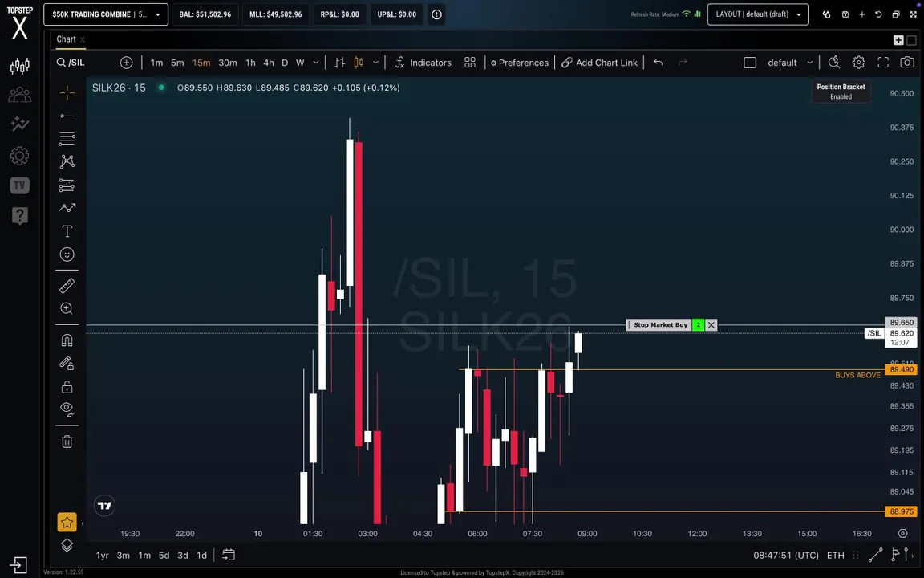Image resolution: width=924 pixels, height=578 pixels.
Task: Expand the timeframe dropdown arrow
Action: pyautogui.click(x=316, y=63)
